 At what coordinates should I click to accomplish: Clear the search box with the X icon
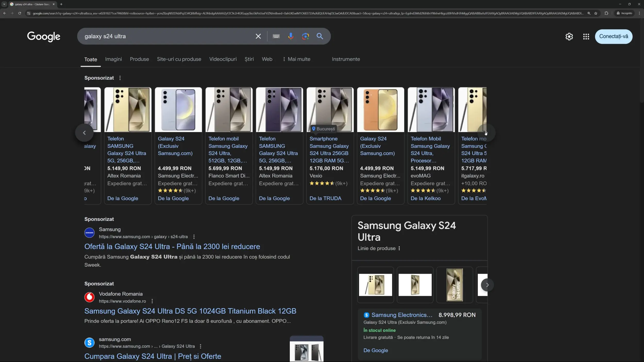pyautogui.click(x=258, y=36)
